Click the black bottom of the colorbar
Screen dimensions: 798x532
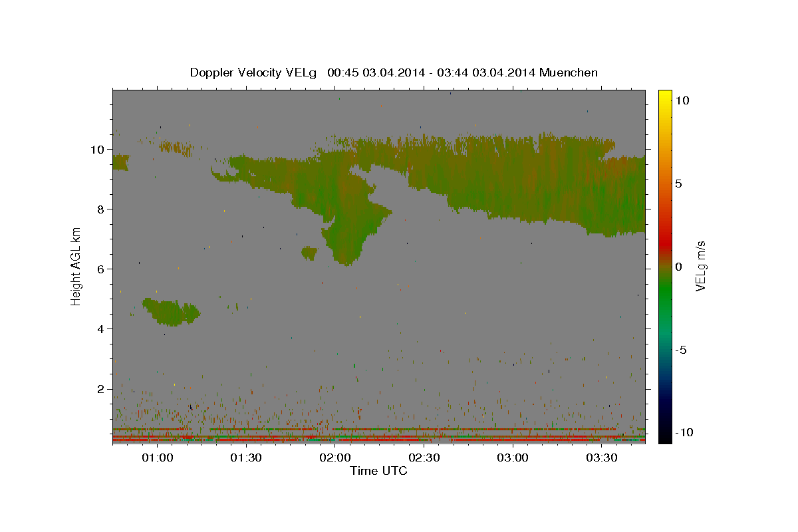(x=665, y=436)
